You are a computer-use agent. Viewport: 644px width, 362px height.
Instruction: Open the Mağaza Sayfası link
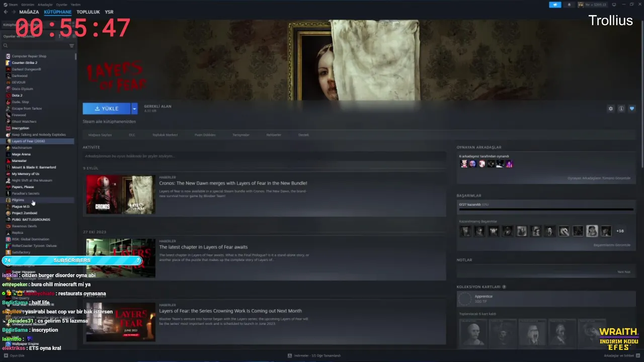(x=100, y=135)
